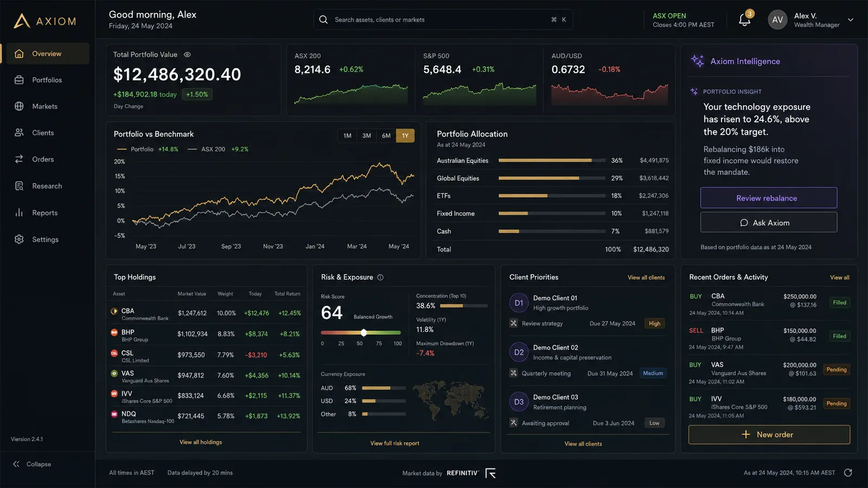Collapse the sidebar
The height and width of the screenshot is (488, 868).
pyautogui.click(x=32, y=464)
